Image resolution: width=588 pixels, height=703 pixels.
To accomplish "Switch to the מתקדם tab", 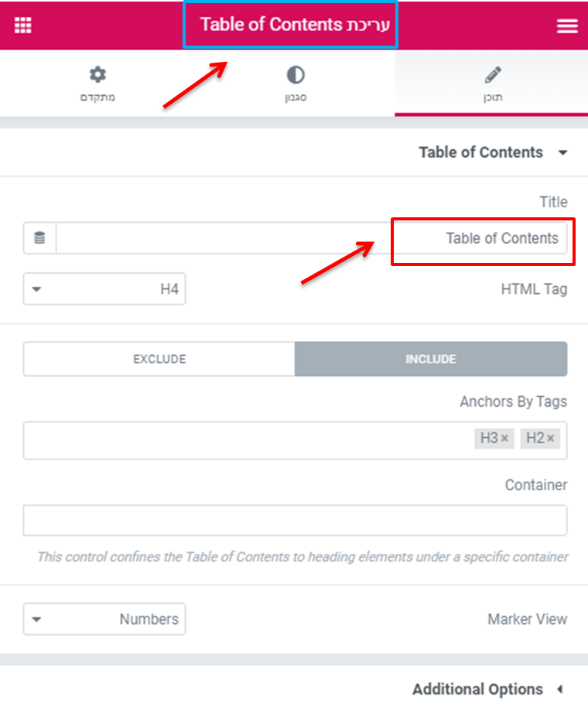I will 97,84.
